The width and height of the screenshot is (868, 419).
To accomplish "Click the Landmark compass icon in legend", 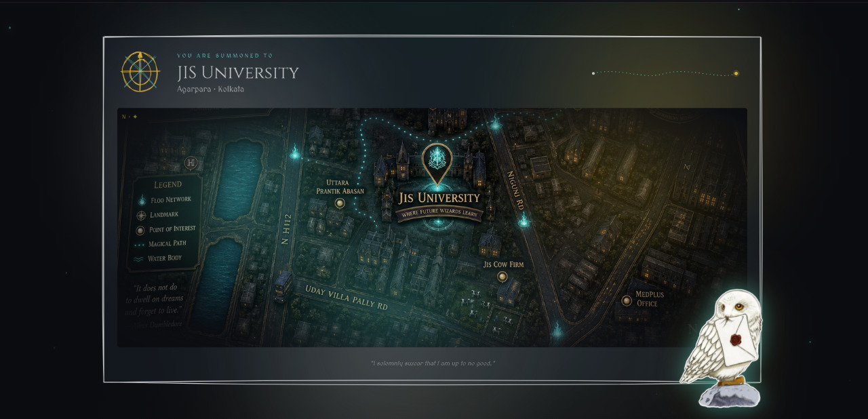I will 141,216.
